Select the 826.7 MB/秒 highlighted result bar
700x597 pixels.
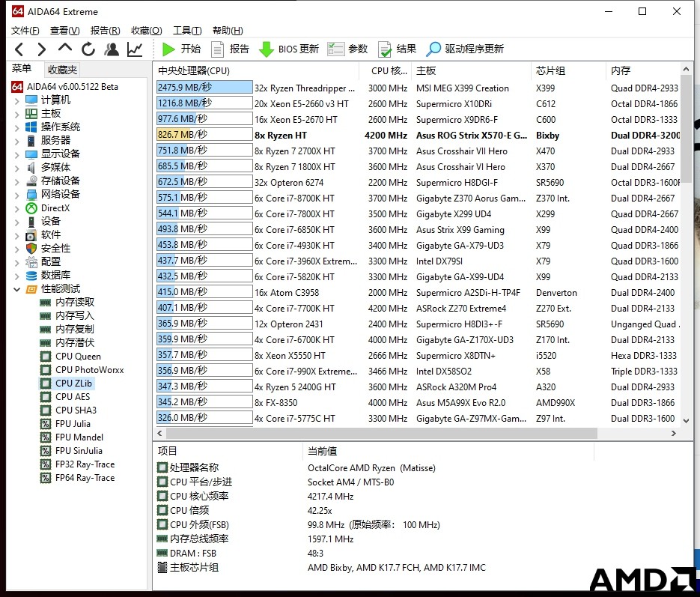(204, 134)
